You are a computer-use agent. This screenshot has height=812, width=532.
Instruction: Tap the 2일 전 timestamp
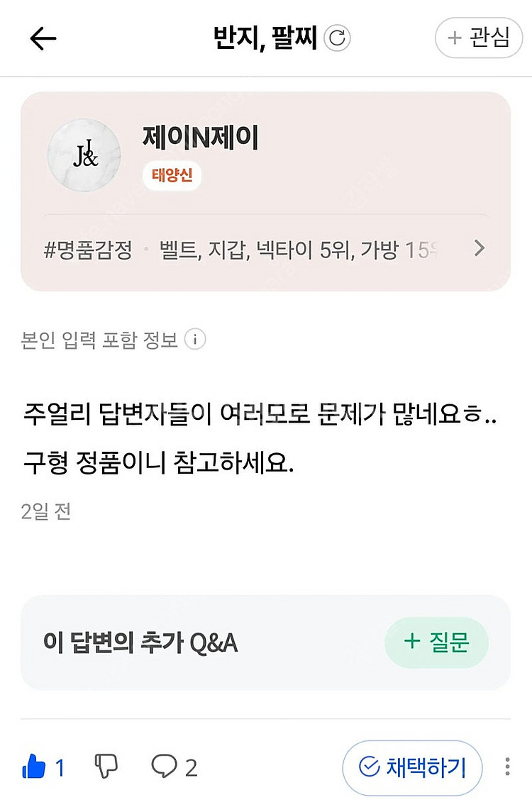(x=46, y=511)
